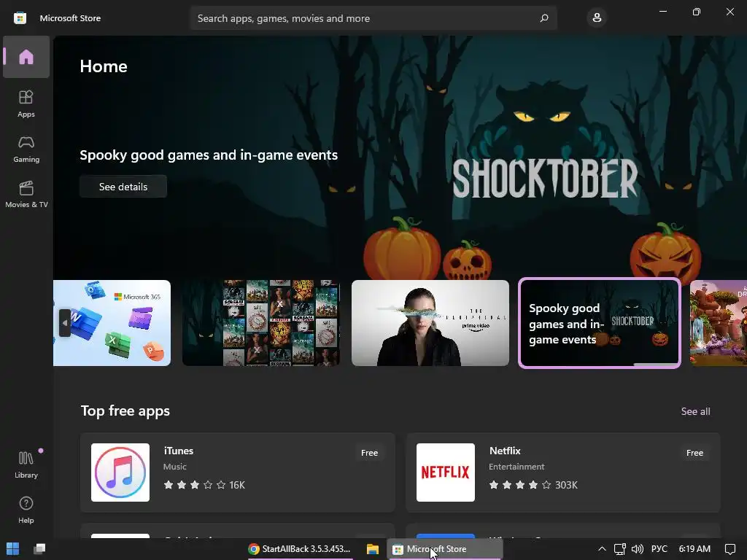Click the Microsoft Store taskbar button
Image resolution: width=747 pixels, height=560 pixels.
click(x=445, y=549)
